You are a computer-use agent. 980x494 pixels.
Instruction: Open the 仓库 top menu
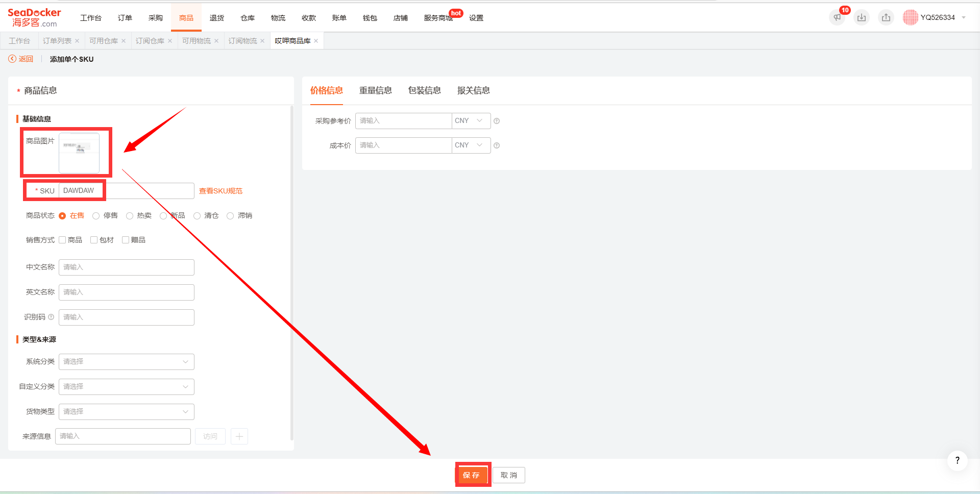click(248, 18)
